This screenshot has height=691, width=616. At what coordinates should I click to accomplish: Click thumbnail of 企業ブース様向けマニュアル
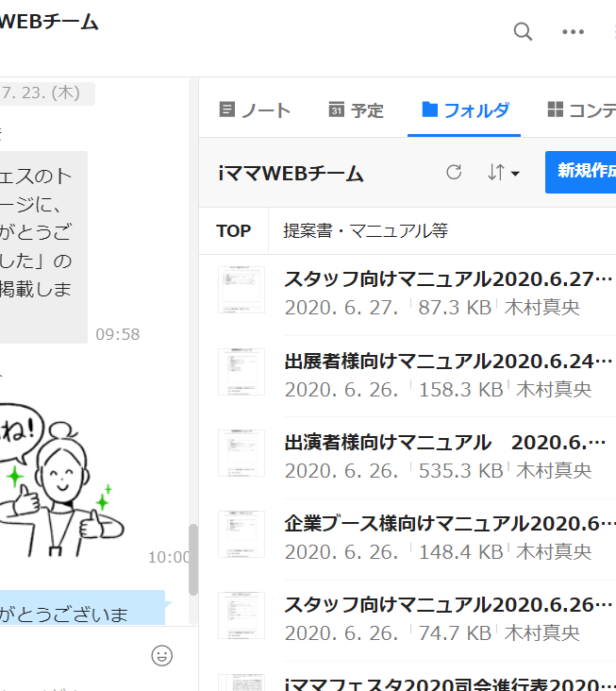[241, 534]
